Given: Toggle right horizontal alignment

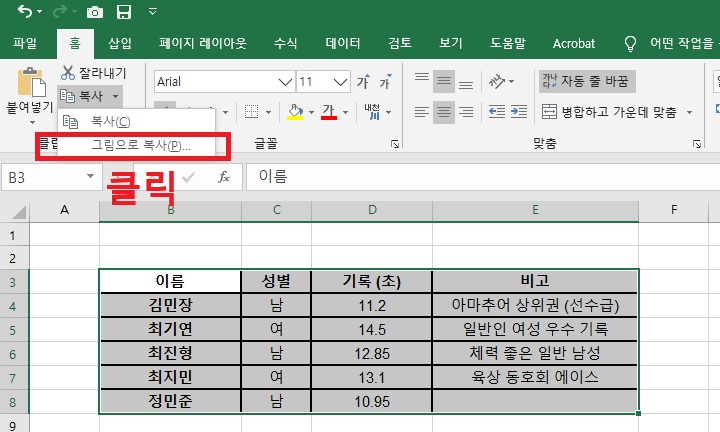Looking at the screenshot, I should tap(466, 112).
